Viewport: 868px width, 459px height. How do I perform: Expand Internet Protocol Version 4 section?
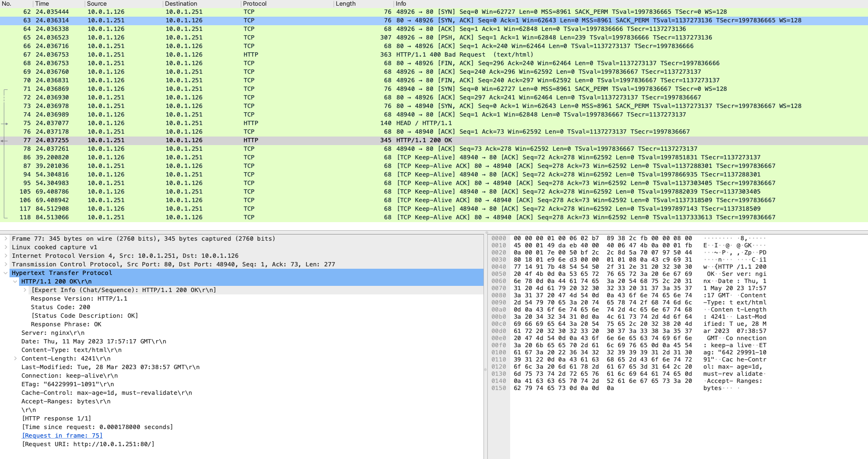coord(6,256)
